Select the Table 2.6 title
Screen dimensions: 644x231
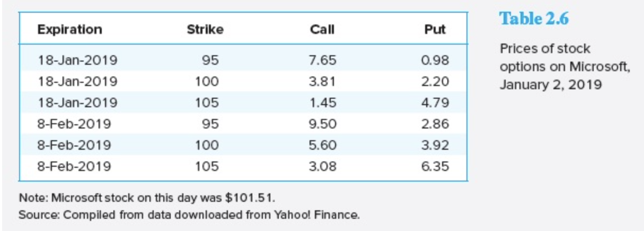point(534,19)
